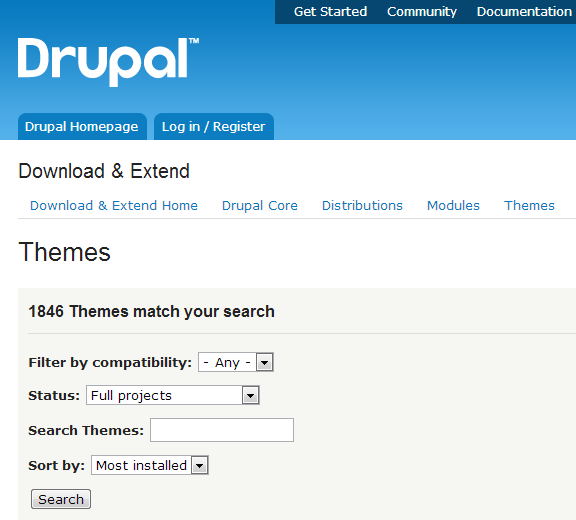
Task: Click the 'Sort by:' label
Action: 57,465
